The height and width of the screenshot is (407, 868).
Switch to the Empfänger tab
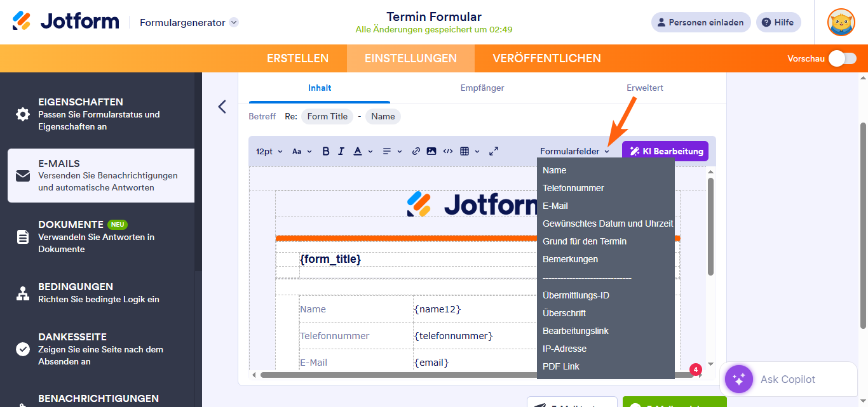coord(482,88)
